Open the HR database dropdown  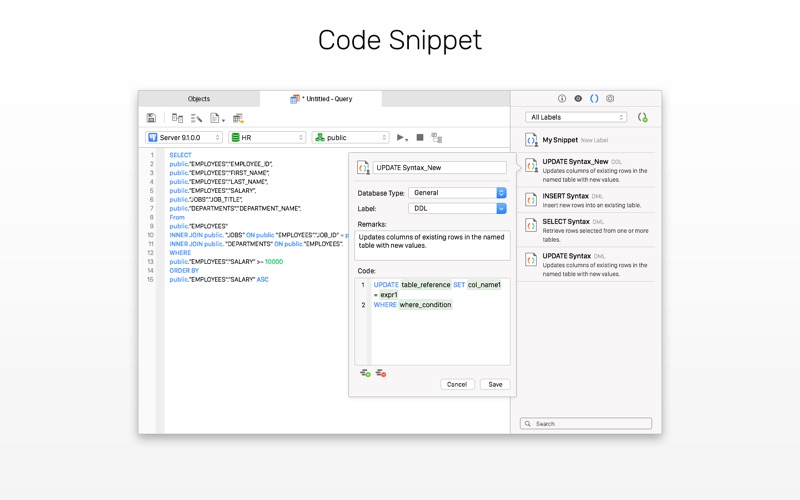click(267, 137)
